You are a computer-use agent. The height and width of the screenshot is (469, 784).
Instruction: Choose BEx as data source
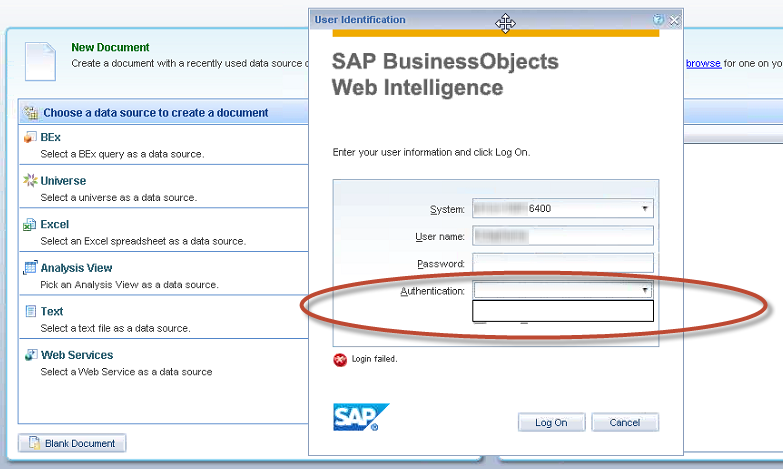click(50, 137)
